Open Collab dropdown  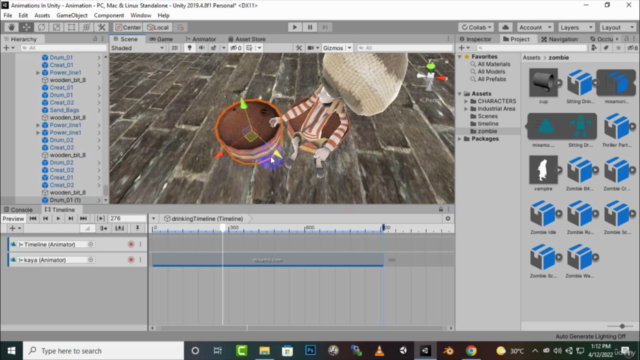click(x=476, y=27)
